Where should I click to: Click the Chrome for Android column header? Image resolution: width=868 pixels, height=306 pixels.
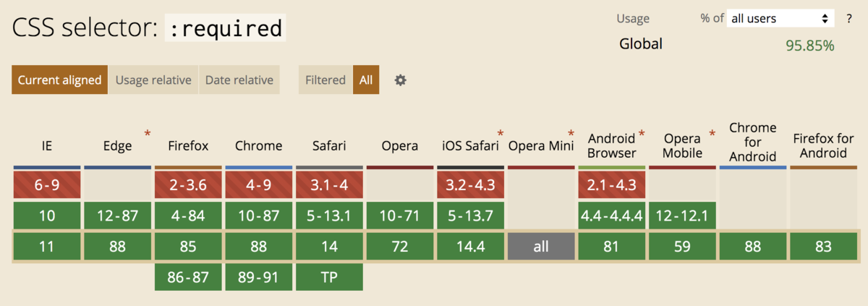point(753,142)
